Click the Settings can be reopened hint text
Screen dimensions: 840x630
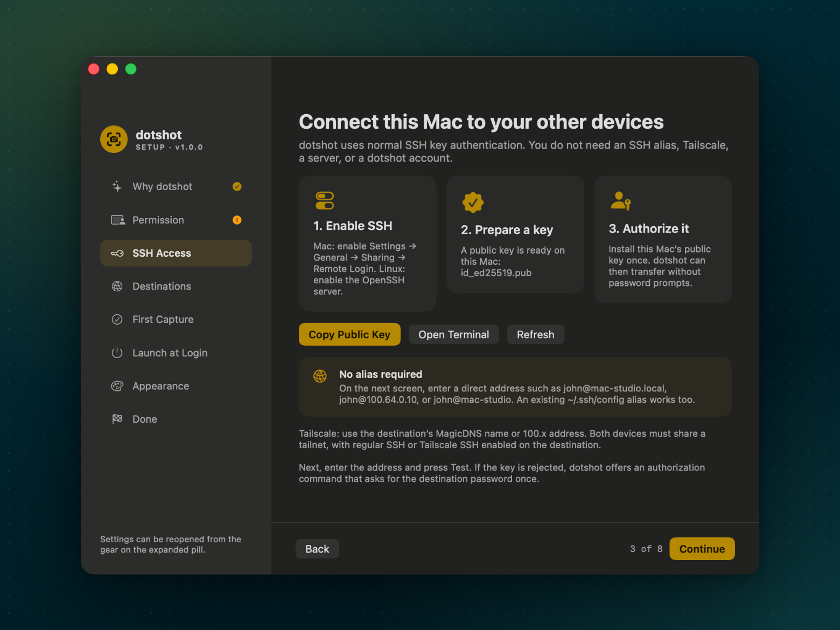(x=171, y=544)
